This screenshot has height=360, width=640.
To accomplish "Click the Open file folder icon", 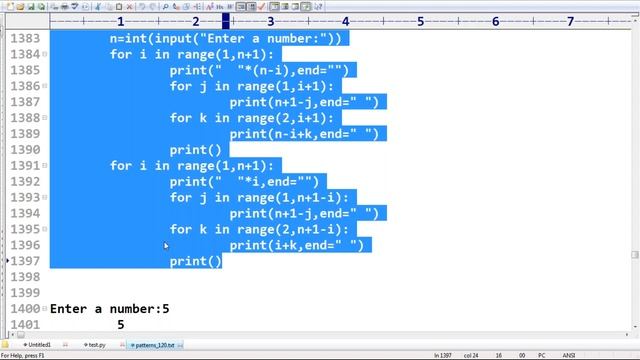I will click(x=20, y=7).
